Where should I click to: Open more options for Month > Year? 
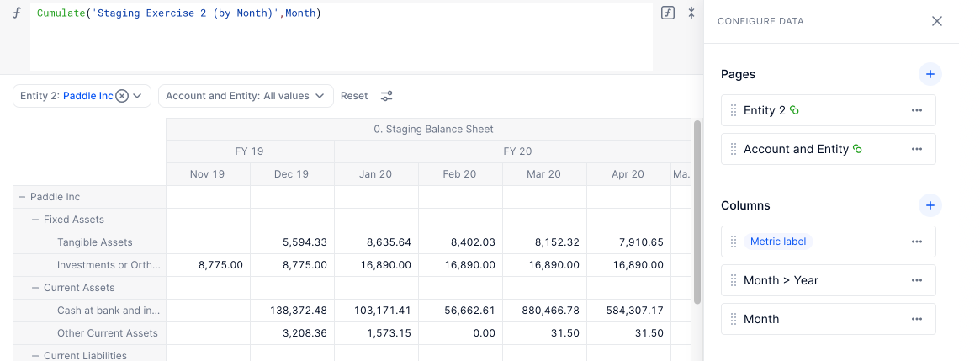point(917,280)
